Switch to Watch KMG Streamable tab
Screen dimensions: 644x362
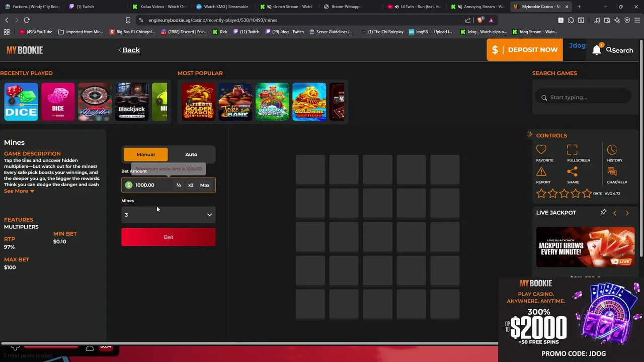[222, 7]
